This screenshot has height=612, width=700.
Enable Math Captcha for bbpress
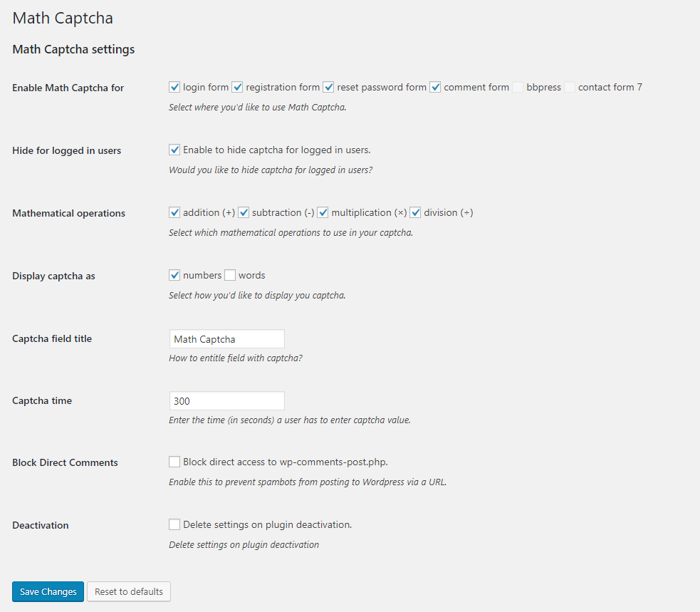[518, 87]
